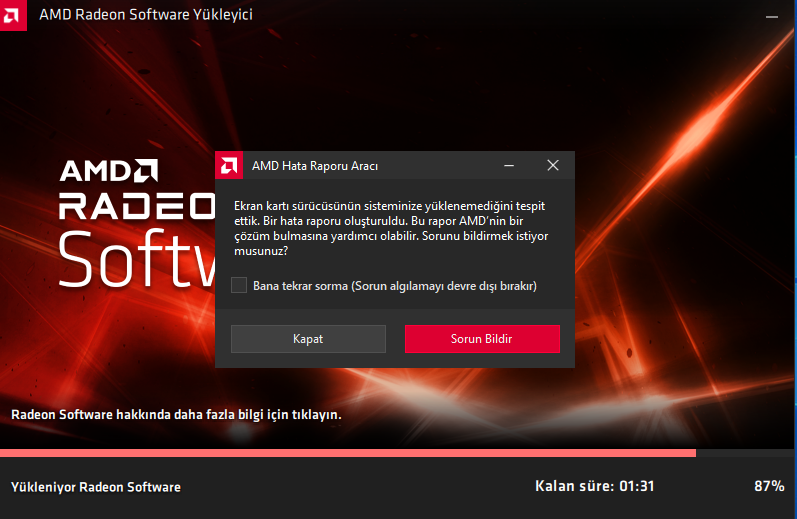Viewport: 797px width, 519px height.
Task: Click the error message text in the dialog
Action: pos(391,228)
